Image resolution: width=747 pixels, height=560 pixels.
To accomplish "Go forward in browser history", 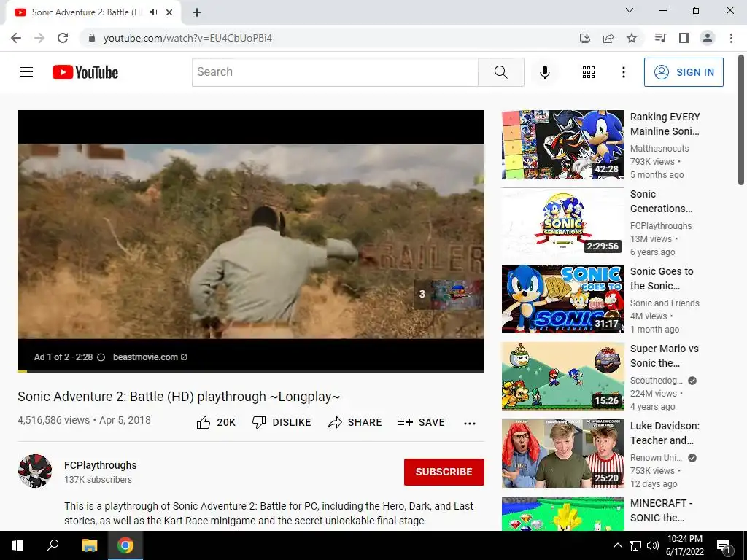I will [39, 38].
